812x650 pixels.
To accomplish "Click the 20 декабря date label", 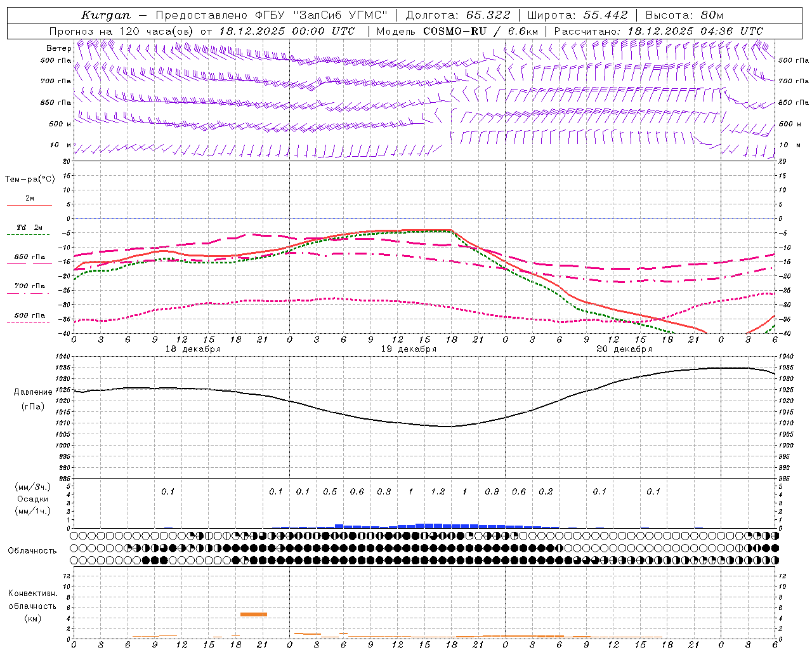I will coord(624,348).
